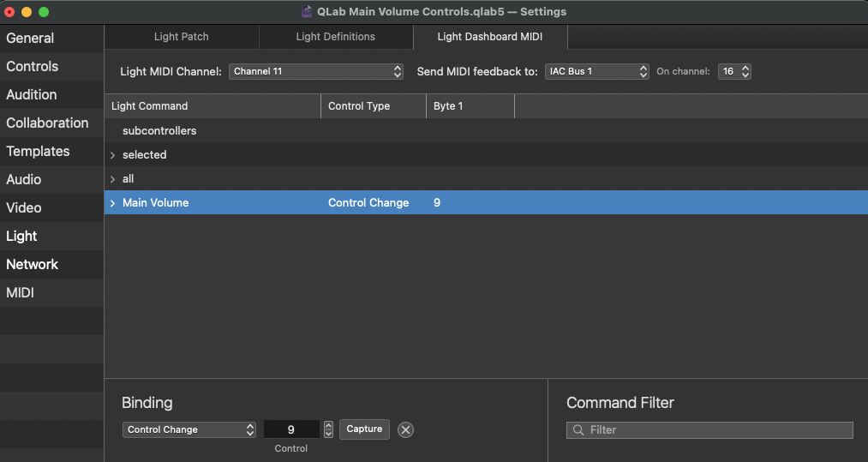
Task: Select the Main Volume row
Action: (x=486, y=203)
